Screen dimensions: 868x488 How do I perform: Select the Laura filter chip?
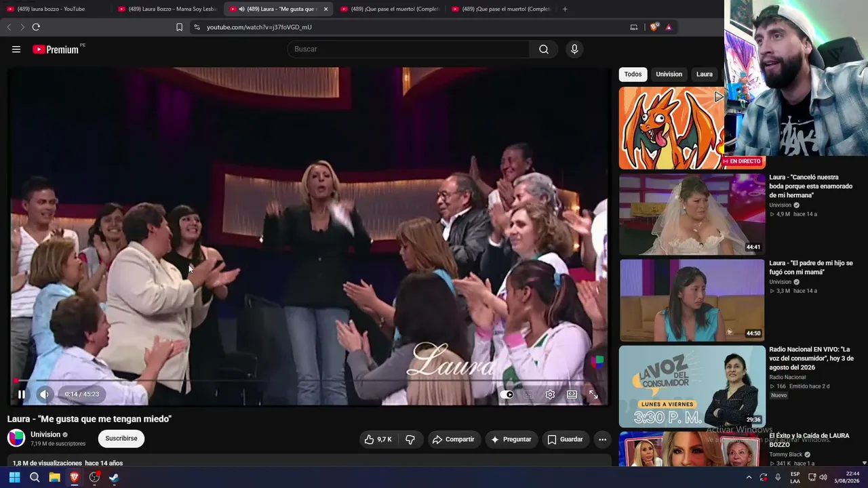pos(705,75)
